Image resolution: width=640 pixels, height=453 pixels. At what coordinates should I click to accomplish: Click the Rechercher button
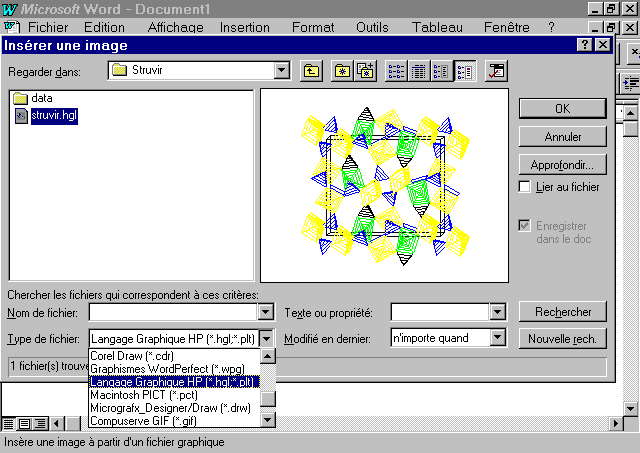pos(562,312)
